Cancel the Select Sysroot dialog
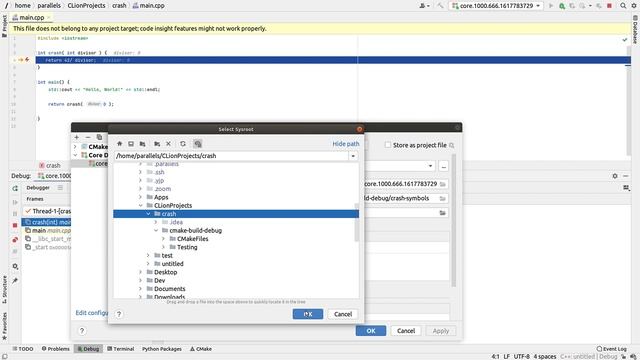 (343, 314)
